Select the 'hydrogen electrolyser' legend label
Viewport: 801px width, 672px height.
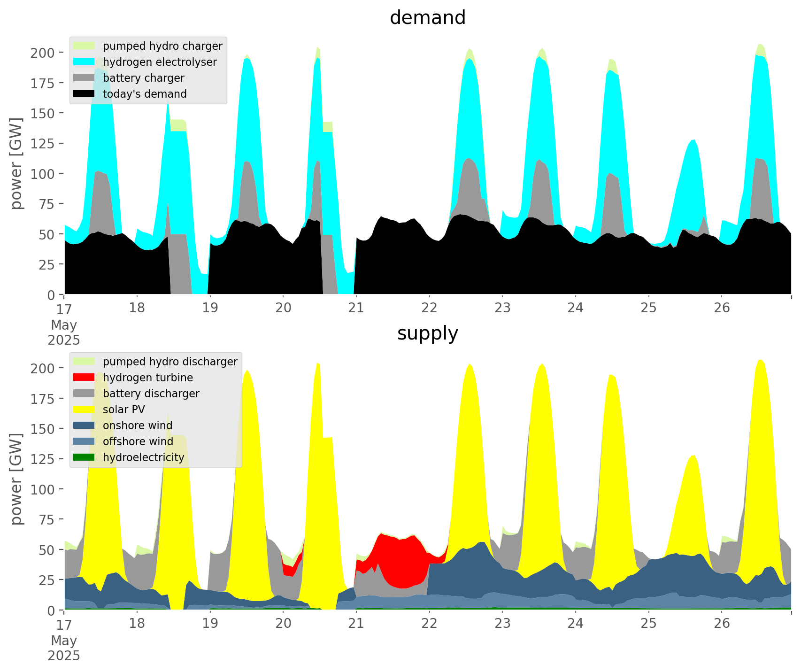click(x=160, y=62)
